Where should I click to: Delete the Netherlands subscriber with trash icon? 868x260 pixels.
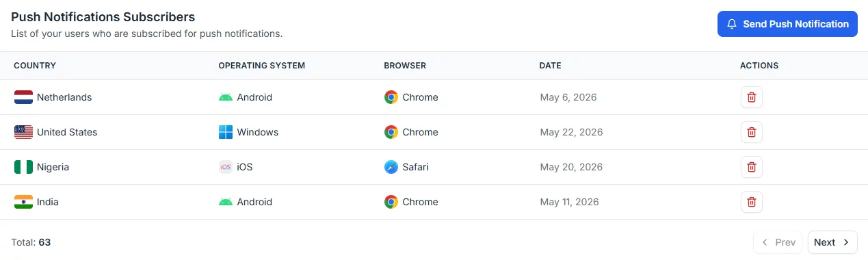751,97
